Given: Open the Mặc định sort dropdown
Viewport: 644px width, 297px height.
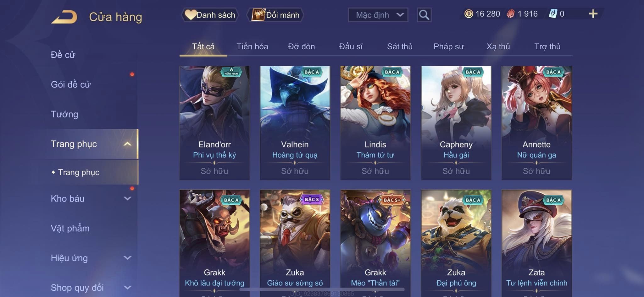Looking at the screenshot, I should click(378, 15).
